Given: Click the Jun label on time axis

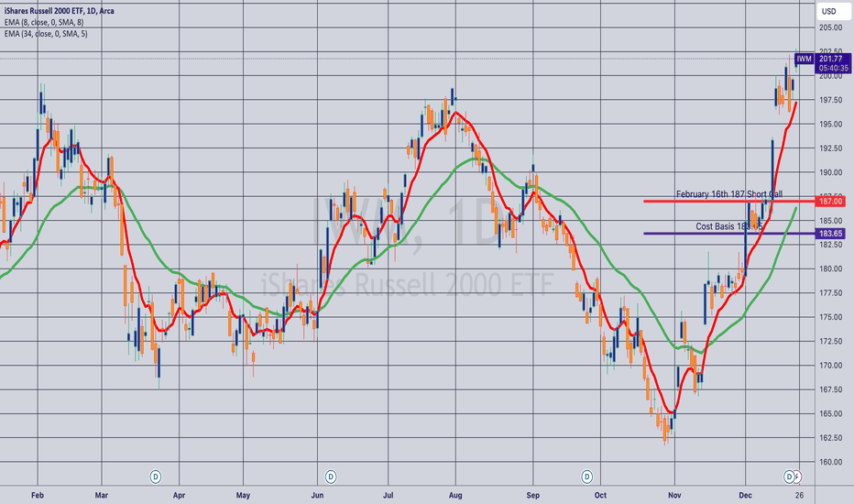Looking at the screenshot, I should tap(317, 495).
